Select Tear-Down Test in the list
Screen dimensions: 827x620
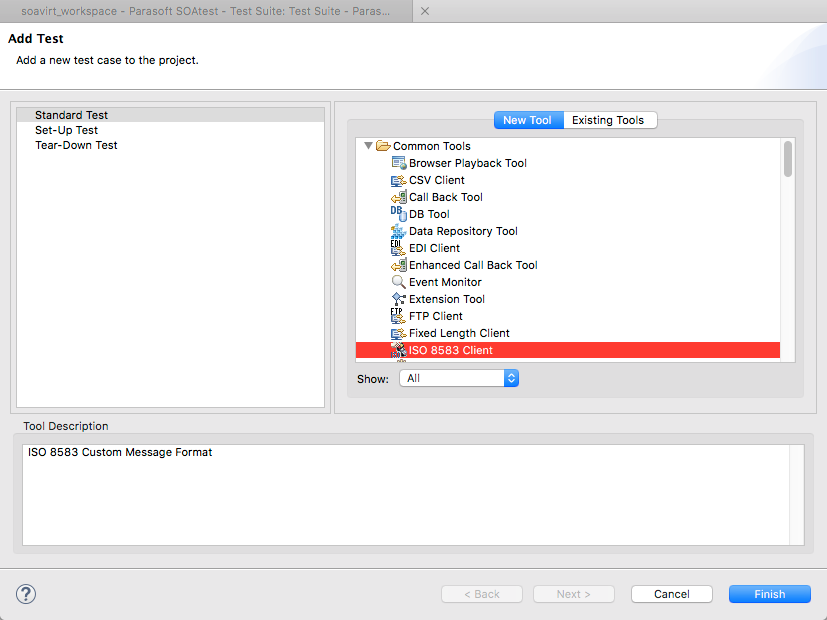tap(170, 145)
